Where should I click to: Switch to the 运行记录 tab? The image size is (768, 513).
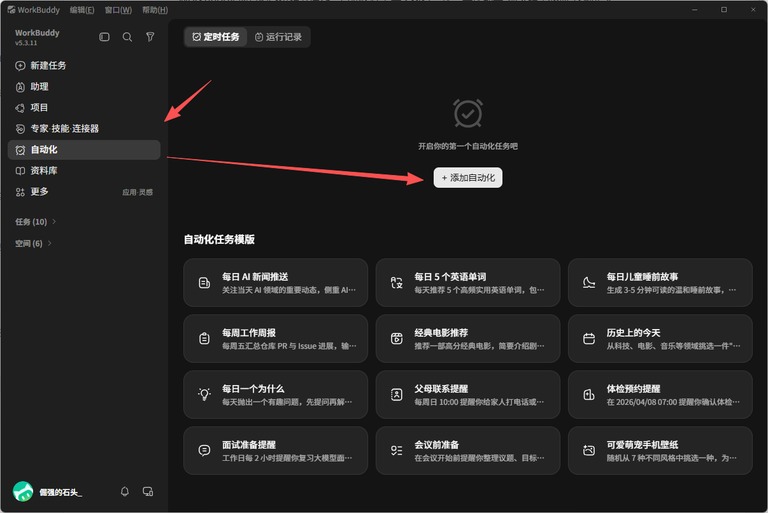[x=278, y=37]
